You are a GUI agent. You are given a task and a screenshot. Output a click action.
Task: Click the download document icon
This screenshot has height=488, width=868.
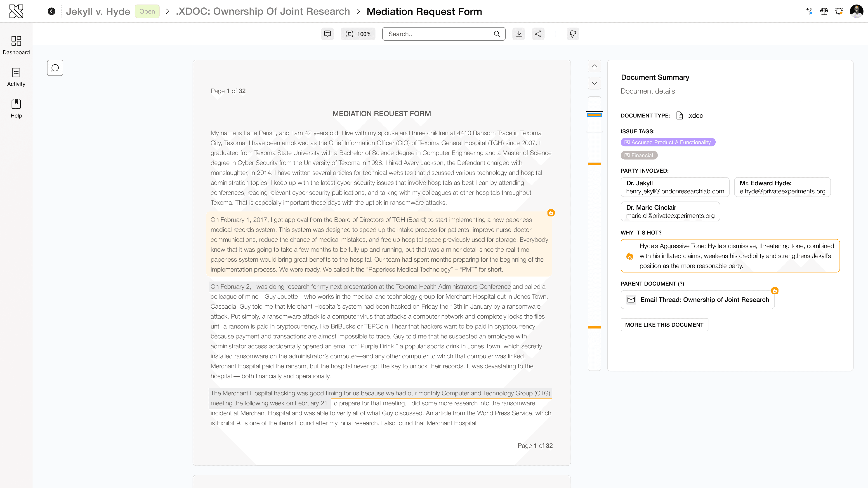tap(519, 34)
